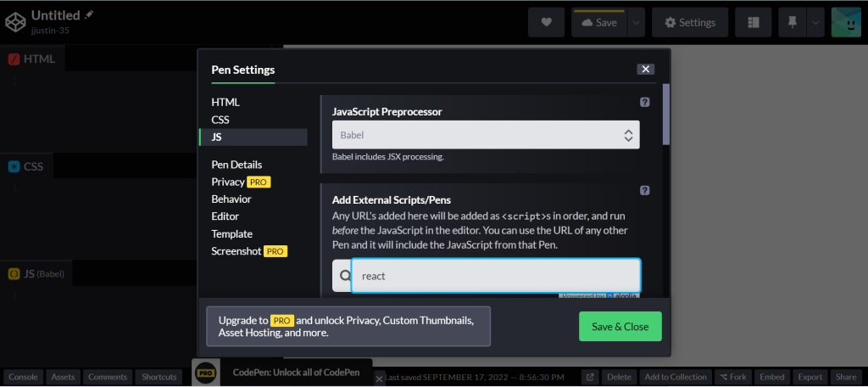Open the Screenshot PRO settings tab
868x387 pixels.
point(249,251)
